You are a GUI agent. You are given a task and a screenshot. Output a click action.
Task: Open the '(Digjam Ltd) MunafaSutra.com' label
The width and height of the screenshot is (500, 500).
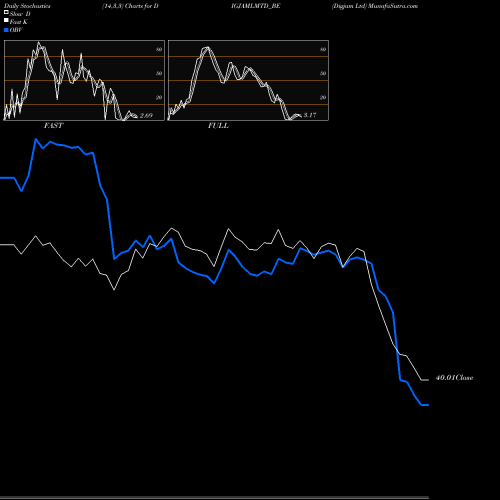(x=375, y=6)
